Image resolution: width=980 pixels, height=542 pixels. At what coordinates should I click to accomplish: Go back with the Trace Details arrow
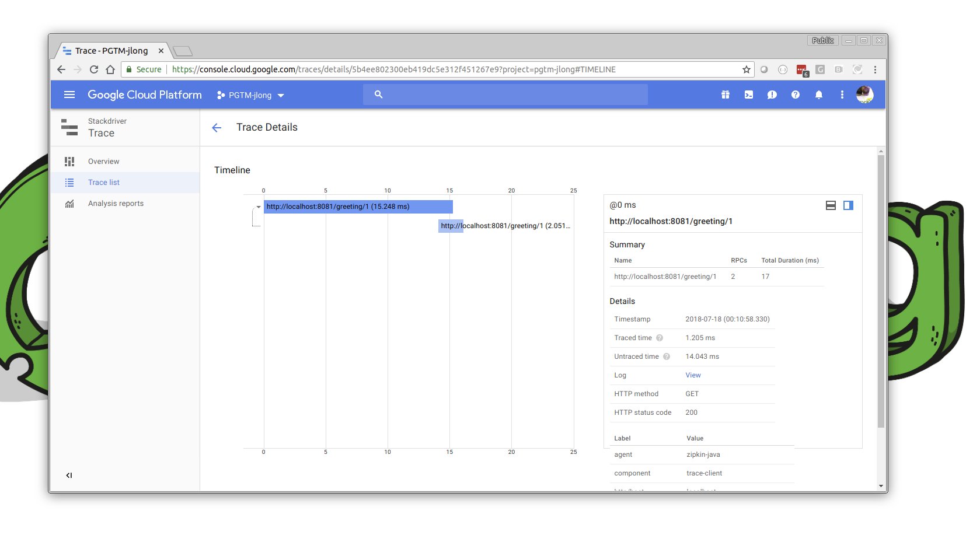tap(217, 128)
